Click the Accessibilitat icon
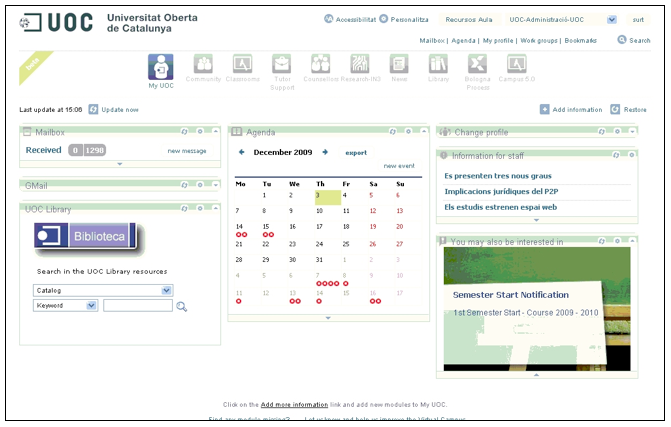Screen dimensions: 671x427 (x=328, y=19)
